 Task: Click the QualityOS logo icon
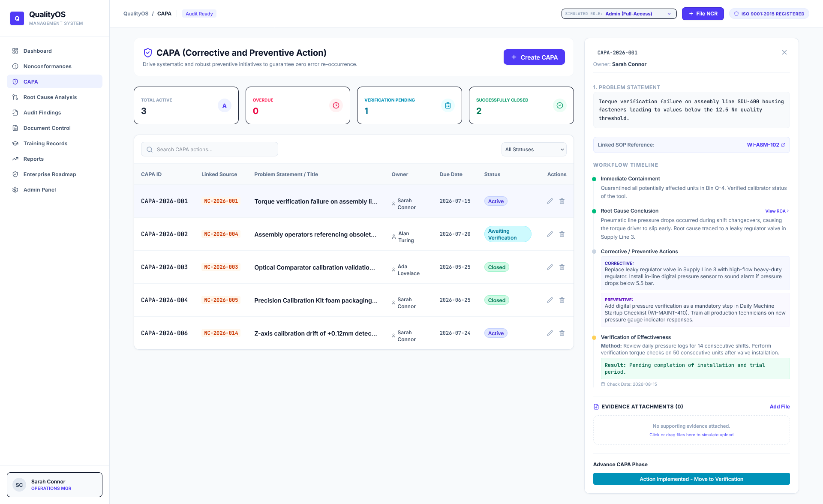coord(17,18)
